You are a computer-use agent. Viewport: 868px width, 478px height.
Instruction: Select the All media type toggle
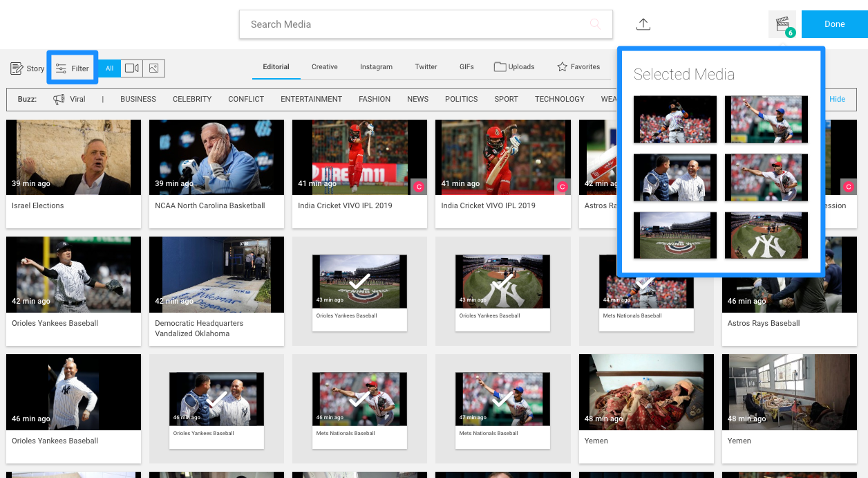coord(109,68)
